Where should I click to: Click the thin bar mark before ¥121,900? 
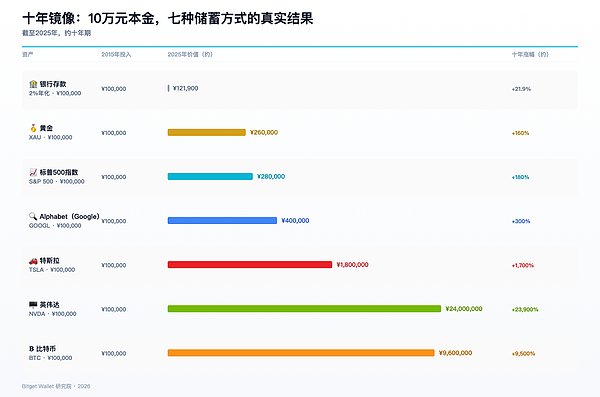168,88
